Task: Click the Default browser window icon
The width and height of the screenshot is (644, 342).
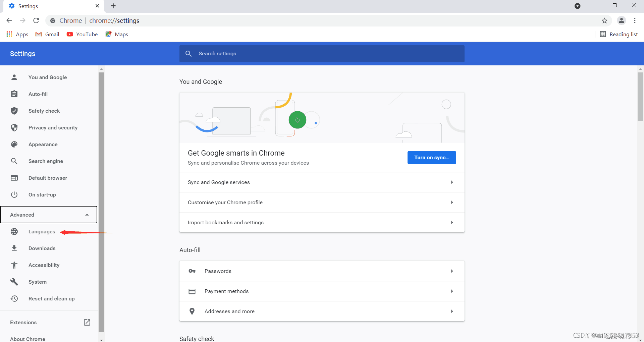Action: (14, 178)
